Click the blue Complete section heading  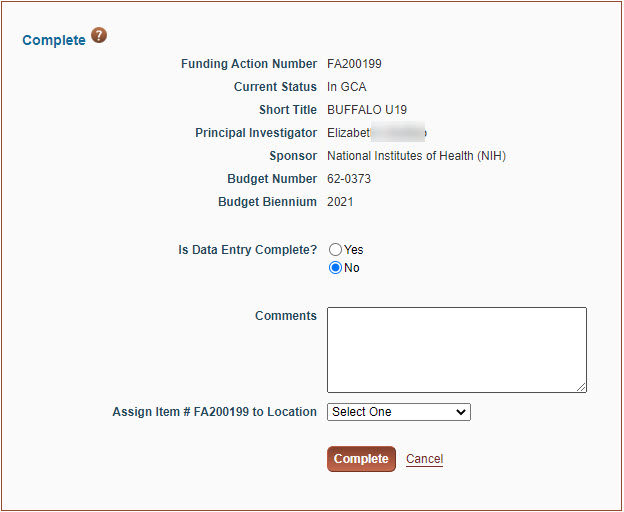(x=54, y=41)
